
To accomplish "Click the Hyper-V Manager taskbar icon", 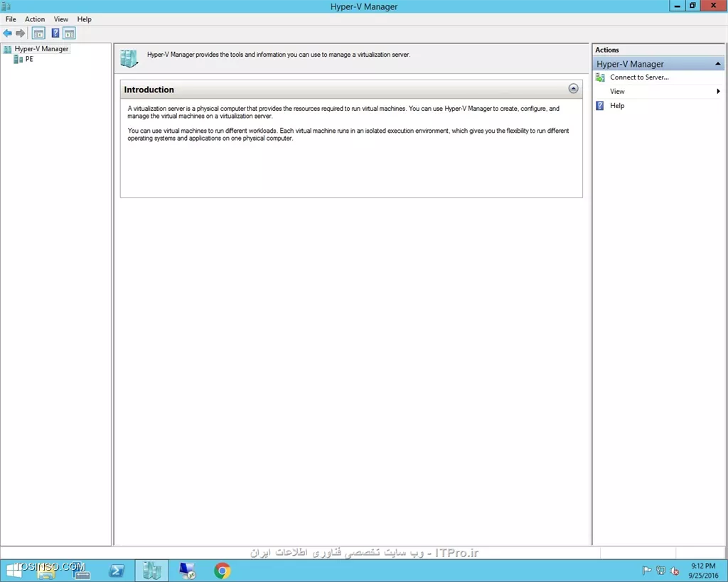I will coord(151,571).
